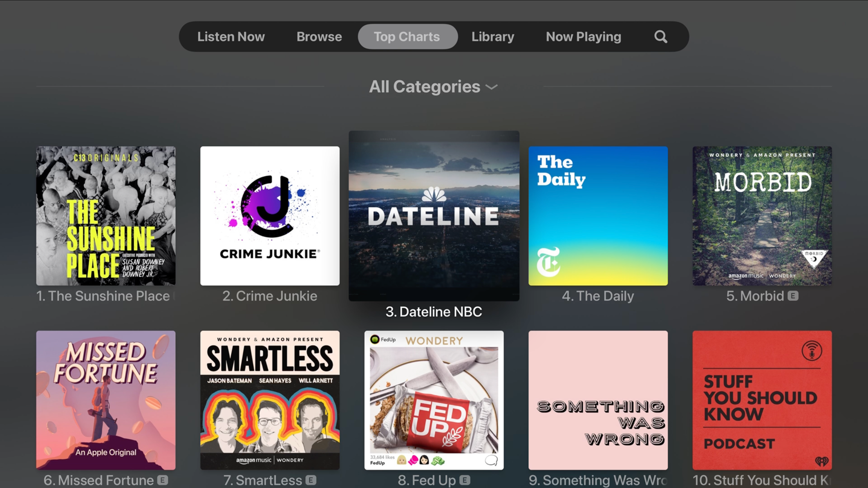The height and width of the screenshot is (488, 868).
Task: Click the '10. Stuff You Should Know' title
Action: [x=762, y=480]
